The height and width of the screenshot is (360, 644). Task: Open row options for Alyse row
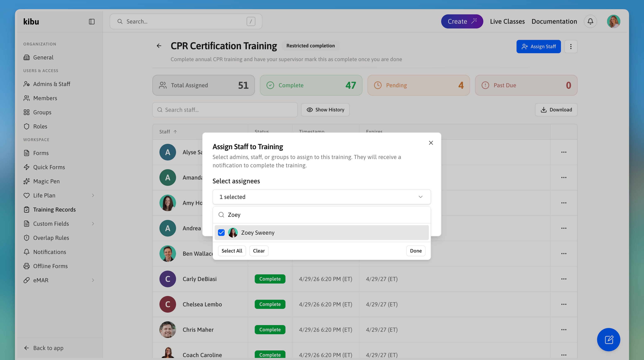pyautogui.click(x=564, y=152)
